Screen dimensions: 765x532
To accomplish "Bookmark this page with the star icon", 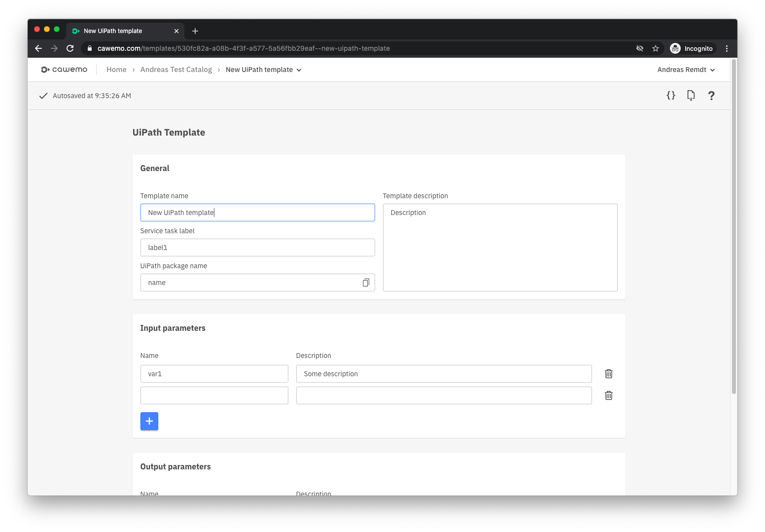I will [656, 48].
